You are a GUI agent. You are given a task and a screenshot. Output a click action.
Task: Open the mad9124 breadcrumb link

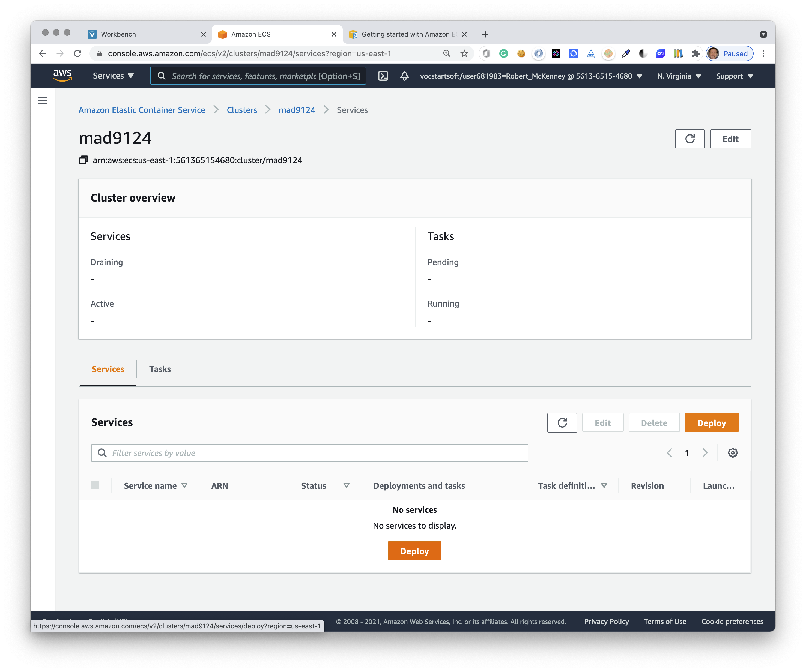click(297, 110)
